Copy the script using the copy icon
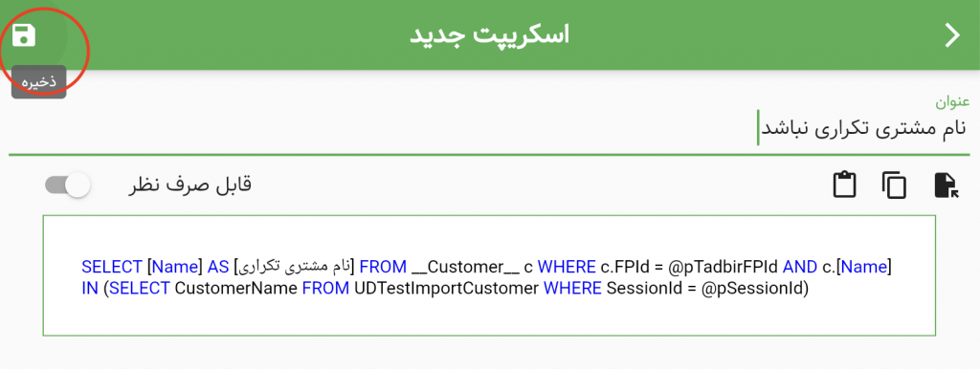 point(894,185)
